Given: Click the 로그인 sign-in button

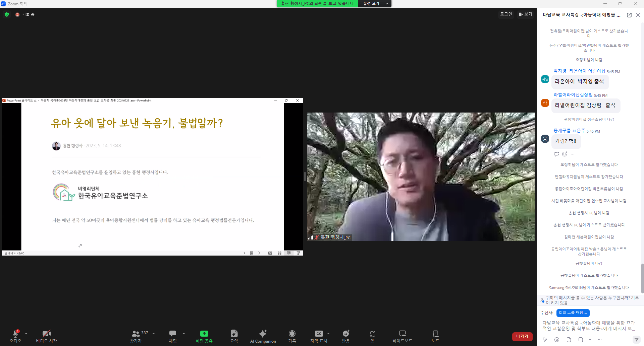Looking at the screenshot, I should [506, 14].
